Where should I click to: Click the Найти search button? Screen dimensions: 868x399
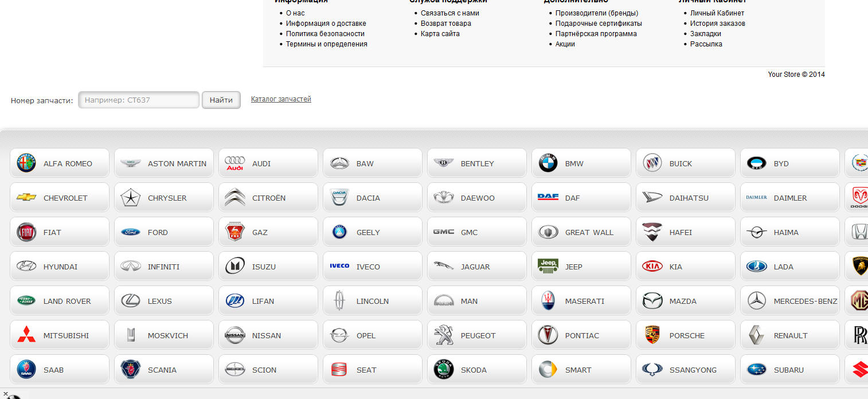tap(221, 100)
